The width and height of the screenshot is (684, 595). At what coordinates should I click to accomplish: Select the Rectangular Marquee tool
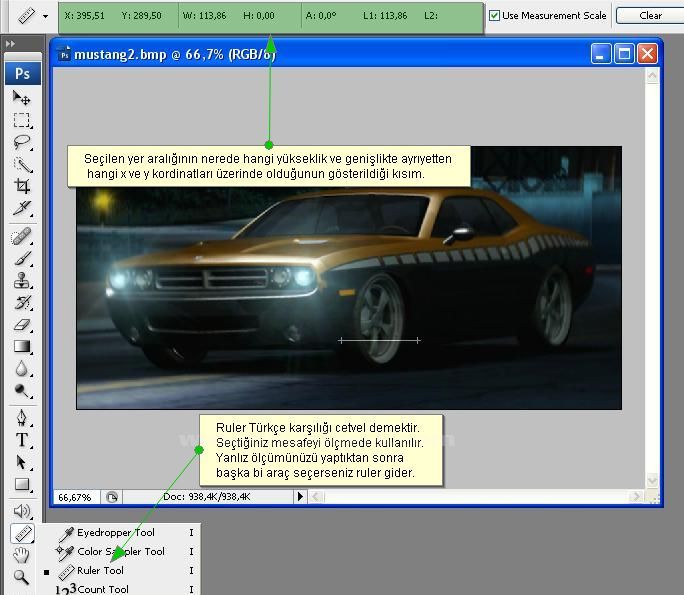[x=21, y=120]
